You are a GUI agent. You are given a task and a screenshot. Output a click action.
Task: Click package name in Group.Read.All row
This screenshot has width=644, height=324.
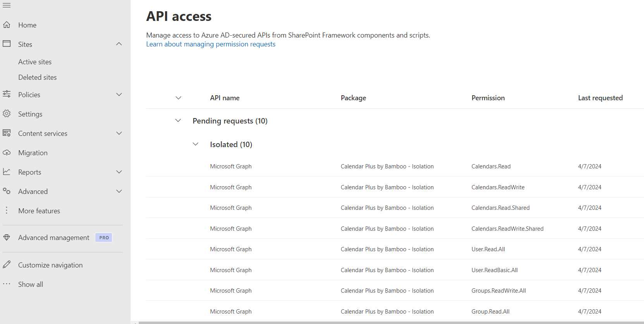tap(387, 312)
